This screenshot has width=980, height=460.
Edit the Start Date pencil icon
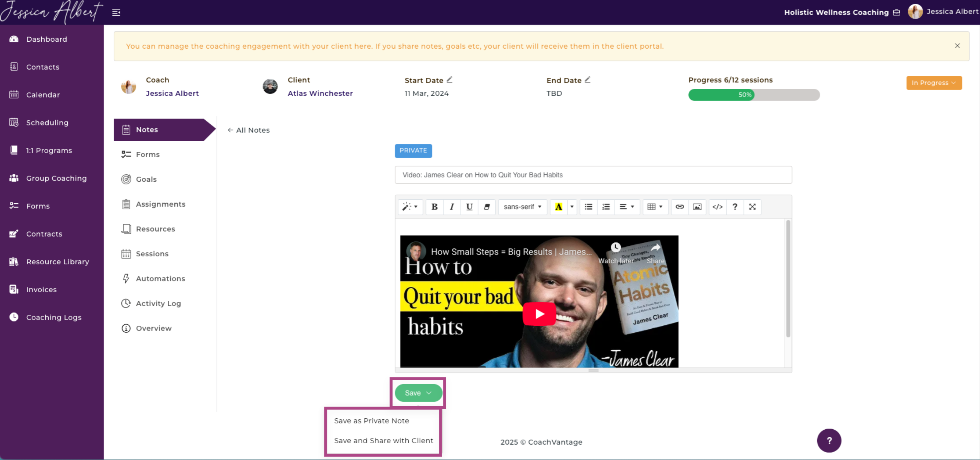449,79
